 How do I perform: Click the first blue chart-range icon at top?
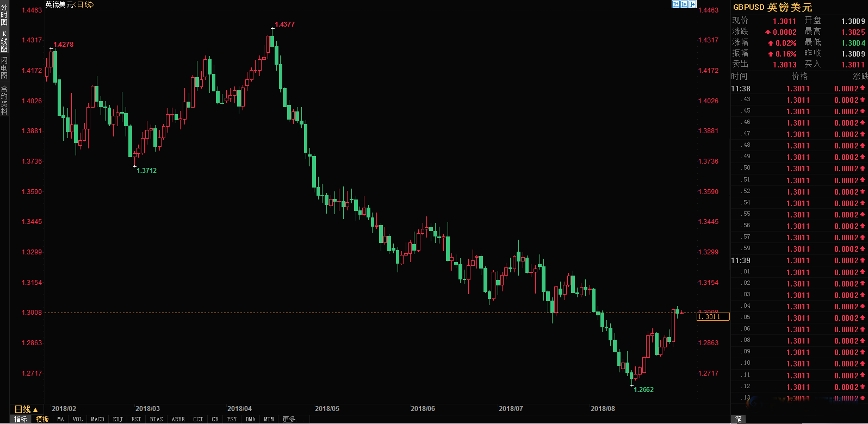click(675, 4)
